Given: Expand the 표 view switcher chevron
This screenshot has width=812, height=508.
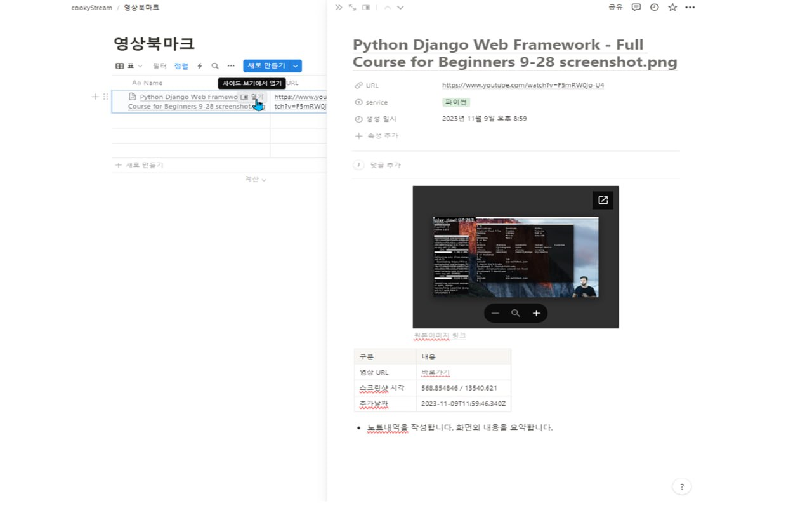Looking at the screenshot, I should pyautogui.click(x=138, y=65).
